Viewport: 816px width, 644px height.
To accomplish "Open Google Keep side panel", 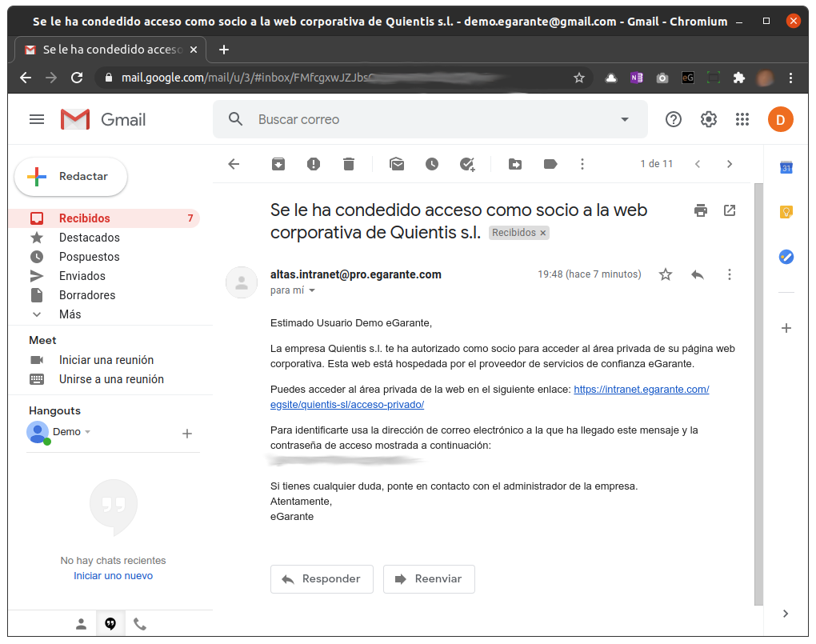I will (786, 212).
